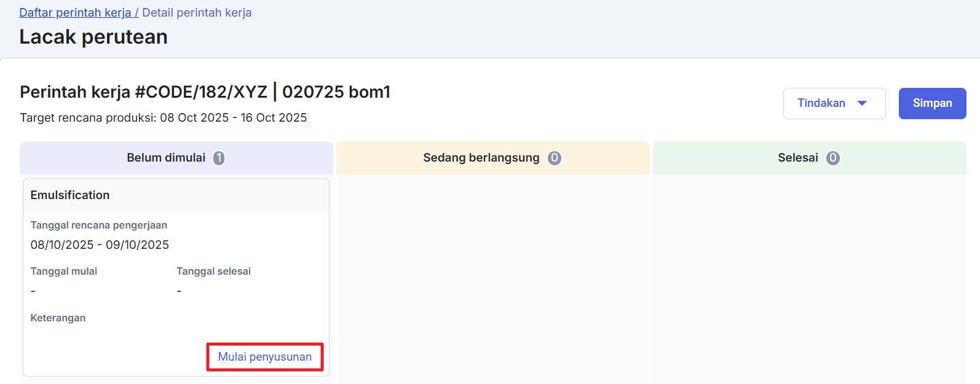The width and height of the screenshot is (980, 384).
Task: Click the Keterangan label on the card
Action: point(58,318)
